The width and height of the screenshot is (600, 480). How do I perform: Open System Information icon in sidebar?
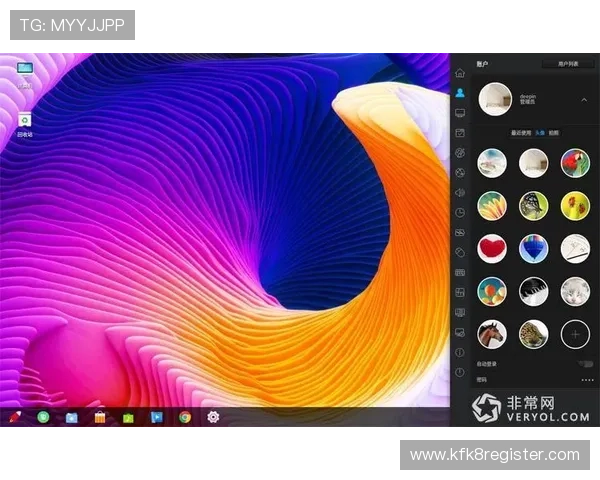tap(460, 352)
